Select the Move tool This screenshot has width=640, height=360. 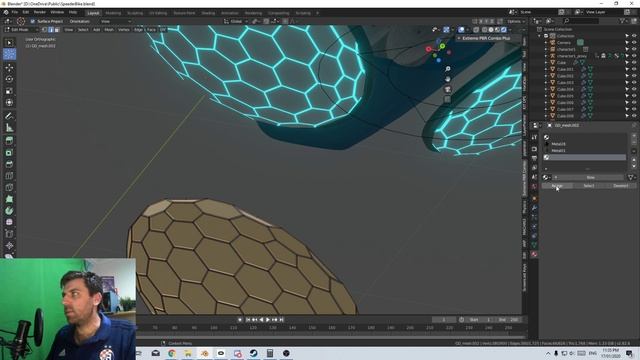coord(9,68)
